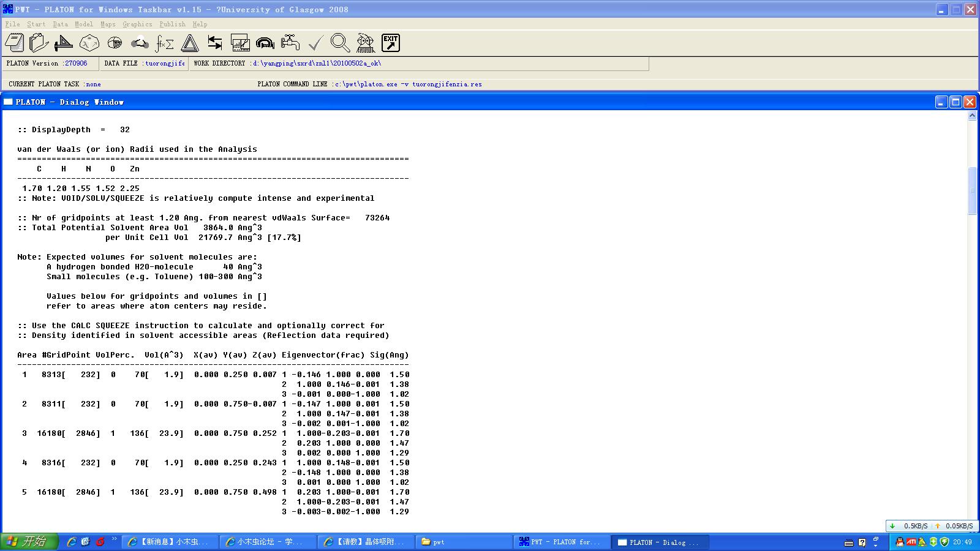The height and width of the screenshot is (551, 980).
Task: Click the ATI tray icon
Action: click(x=911, y=542)
